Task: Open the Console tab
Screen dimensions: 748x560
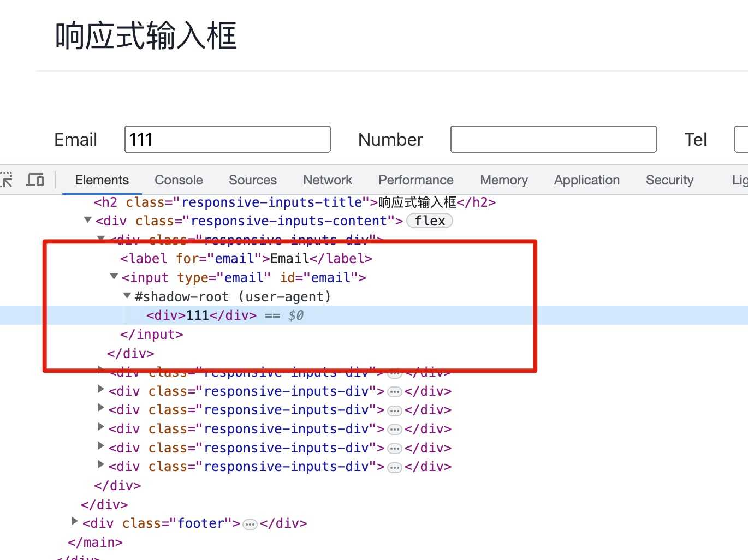Action: (x=179, y=180)
